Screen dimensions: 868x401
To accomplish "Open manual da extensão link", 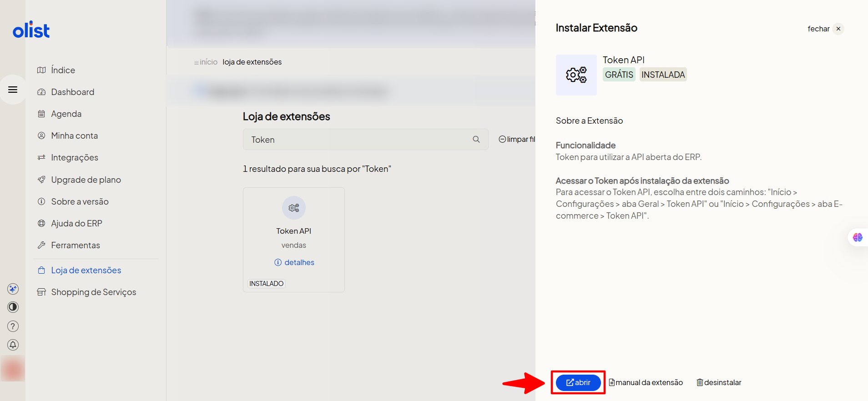I will pyautogui.click(x=646, y=382).
